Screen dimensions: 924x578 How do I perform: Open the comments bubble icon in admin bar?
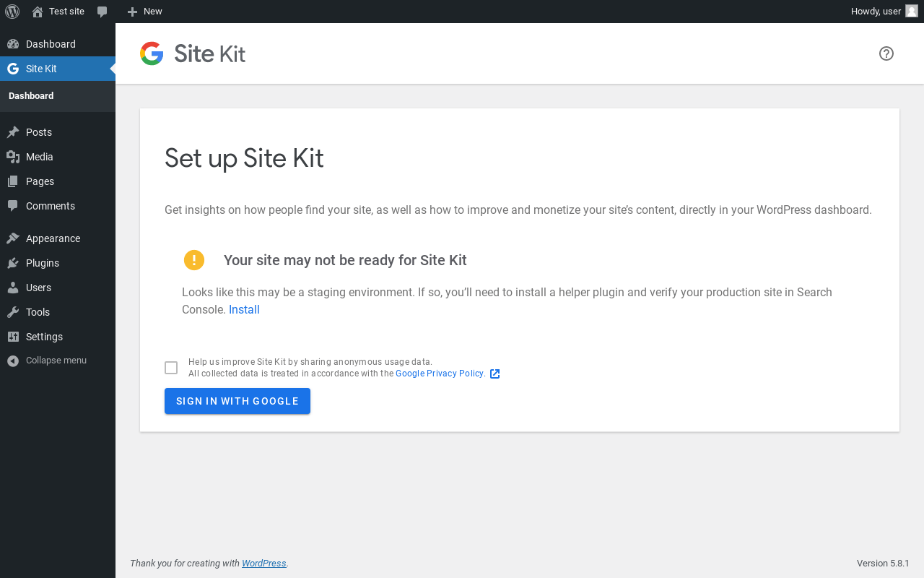103,12
